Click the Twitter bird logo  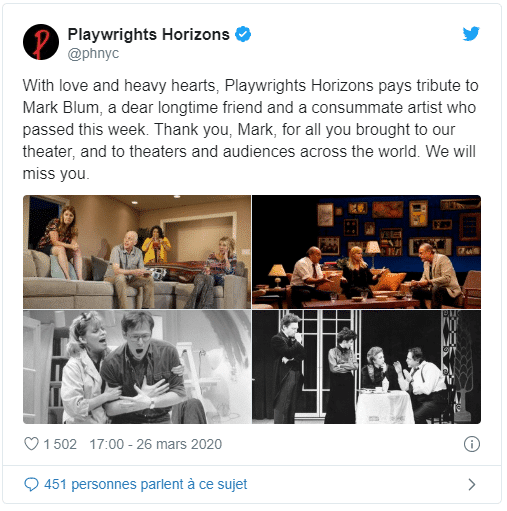click(x=471, y=34)
